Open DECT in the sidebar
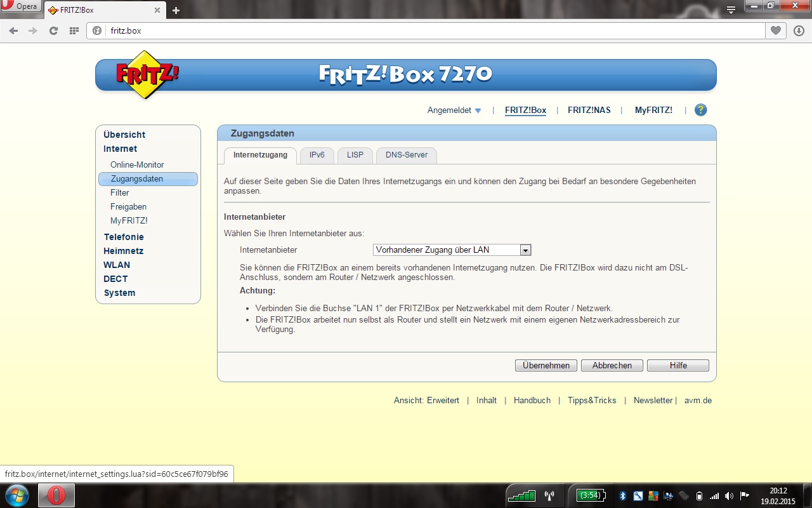This screenshot has height=508, width=812. coord(115,279)
